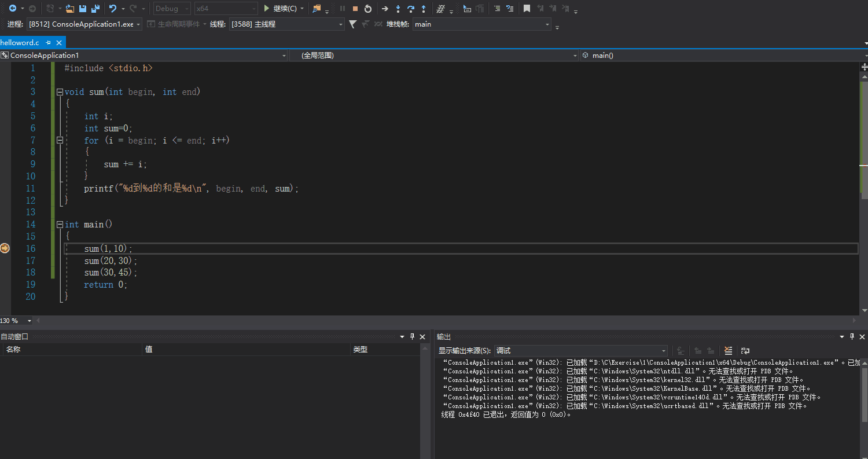Undo the last edit
Screen dimensions: 868x459
coord(113,9)
